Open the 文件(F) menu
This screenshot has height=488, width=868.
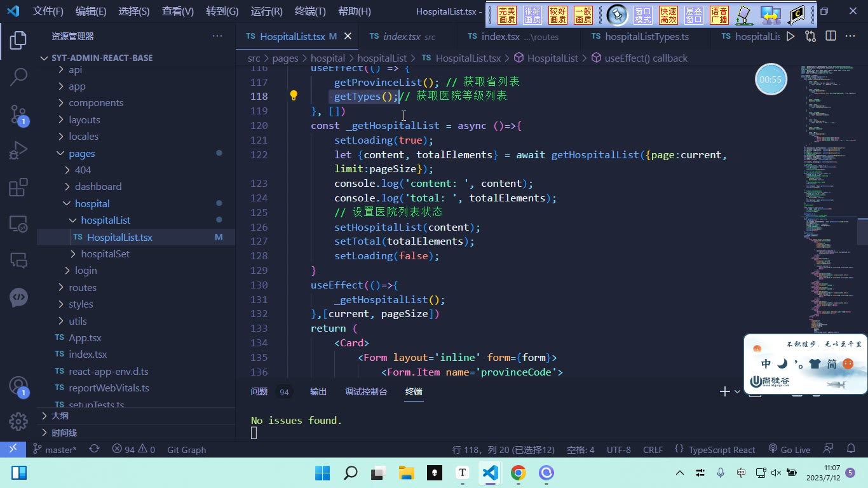tap(48, 11)
